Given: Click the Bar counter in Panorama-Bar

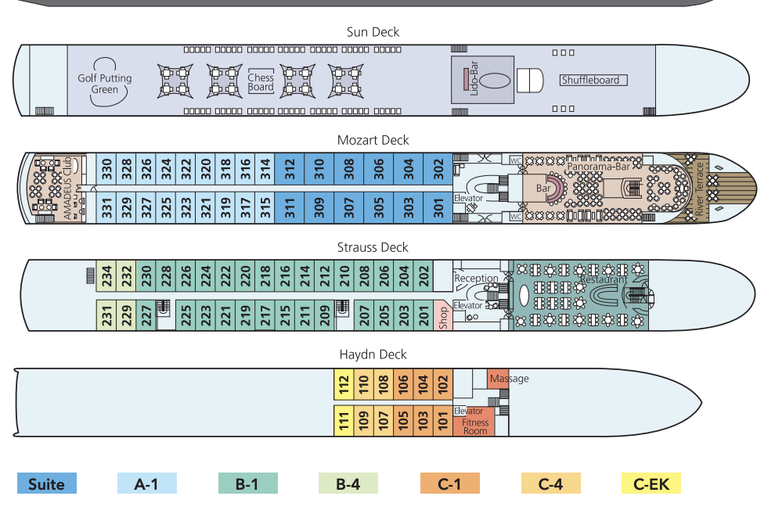Looking at the screenshot, I should coord(543,189).
